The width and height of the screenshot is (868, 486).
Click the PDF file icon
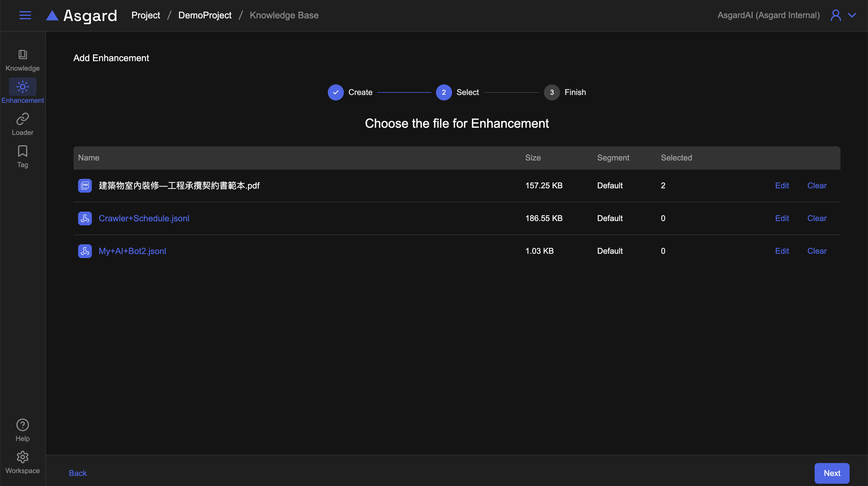pyautogui.click(x=85, y=186)
